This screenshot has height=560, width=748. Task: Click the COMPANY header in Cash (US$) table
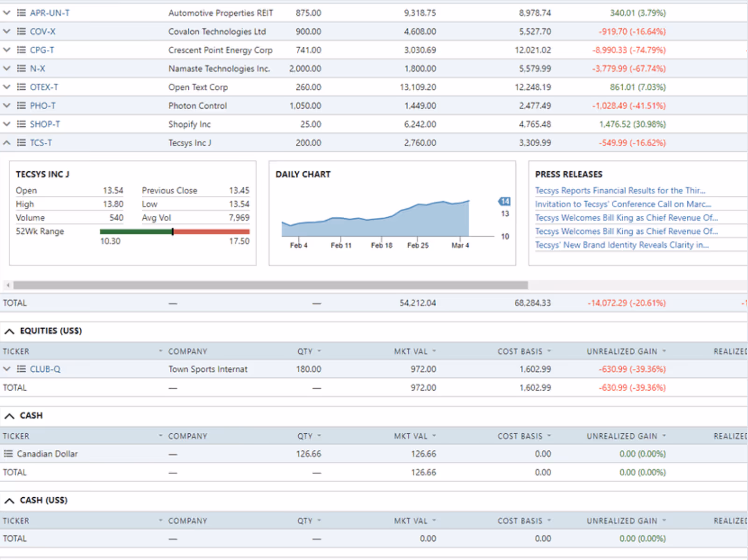[187, 521]
